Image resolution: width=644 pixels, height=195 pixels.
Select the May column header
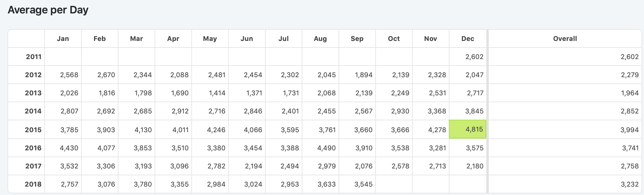click(210, 39)
